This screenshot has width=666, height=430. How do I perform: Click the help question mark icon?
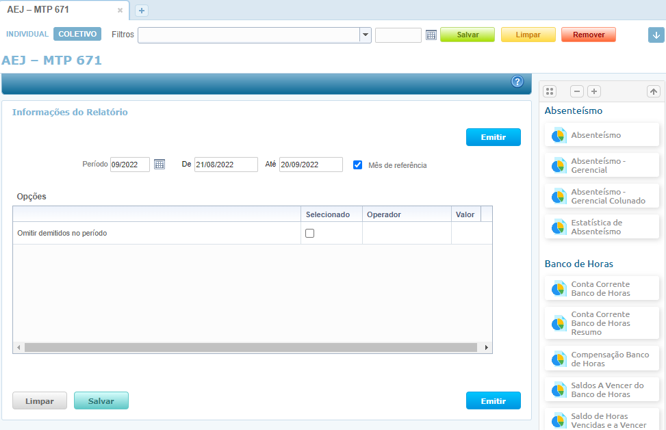(517, 82)
